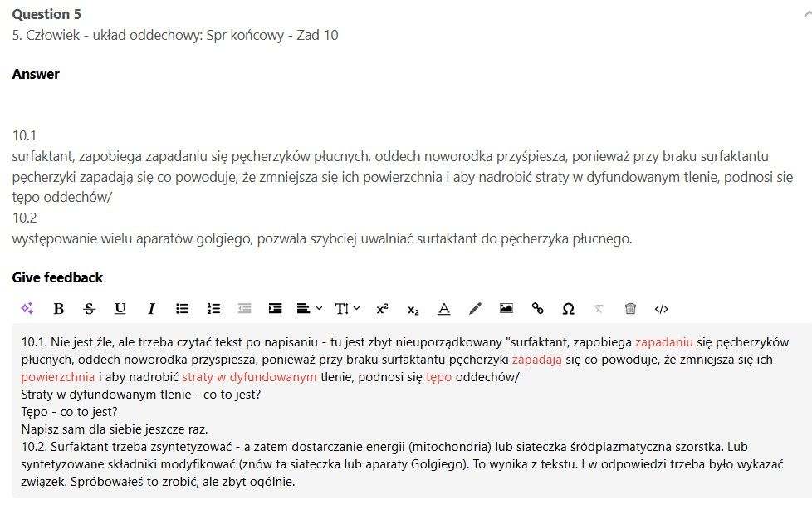Decrease the text indent
812x505 pixels.
pos(245,309)
